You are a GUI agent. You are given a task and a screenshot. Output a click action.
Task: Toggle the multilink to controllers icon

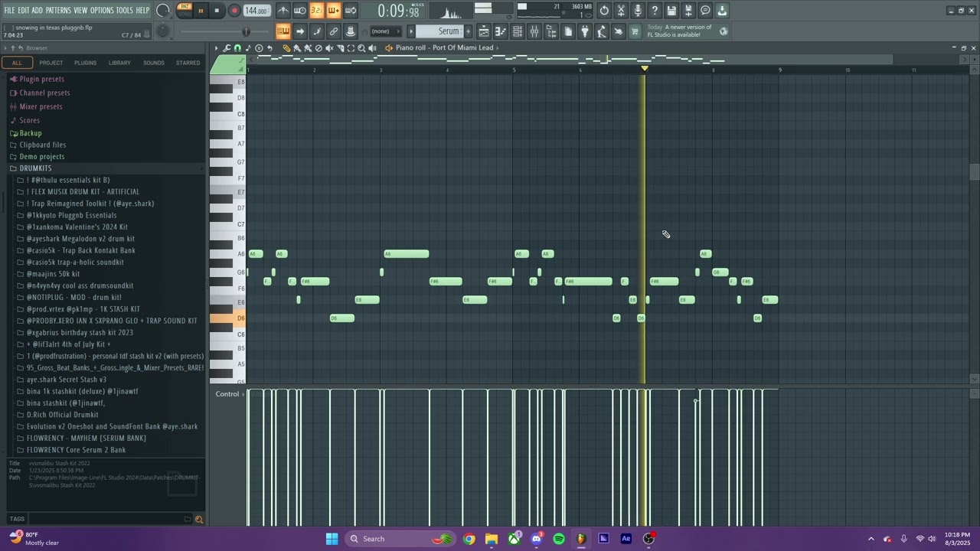tap(334, 31)
